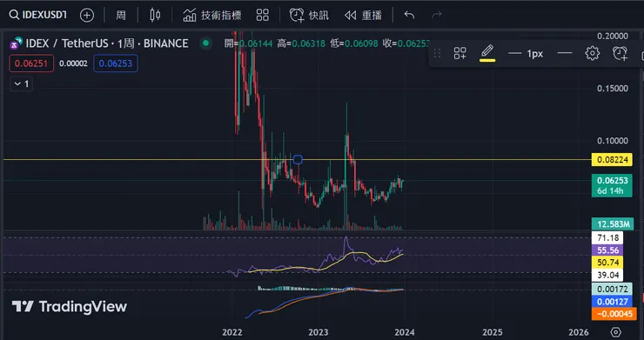
Task: Click IDEX / TetherUS chart title
Action: 107,43
